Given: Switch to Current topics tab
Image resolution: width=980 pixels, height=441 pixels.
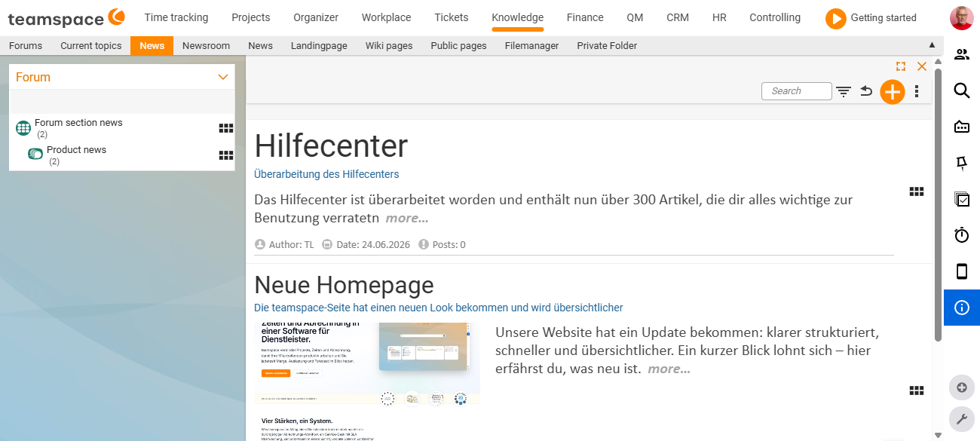Looking at the screenshot, I should pyautogui.click(x=91, y=45).
